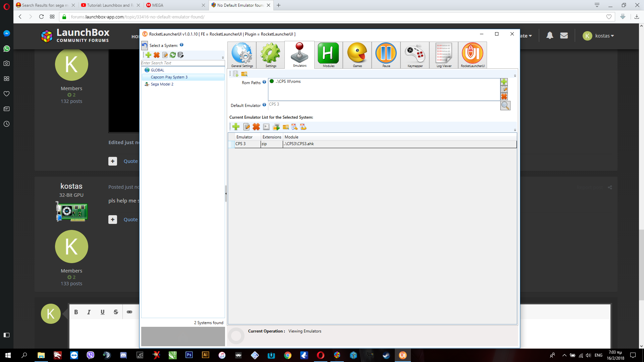Remove the selected rom path
This screenshot has width=644, height=362.
coord(504,97)
